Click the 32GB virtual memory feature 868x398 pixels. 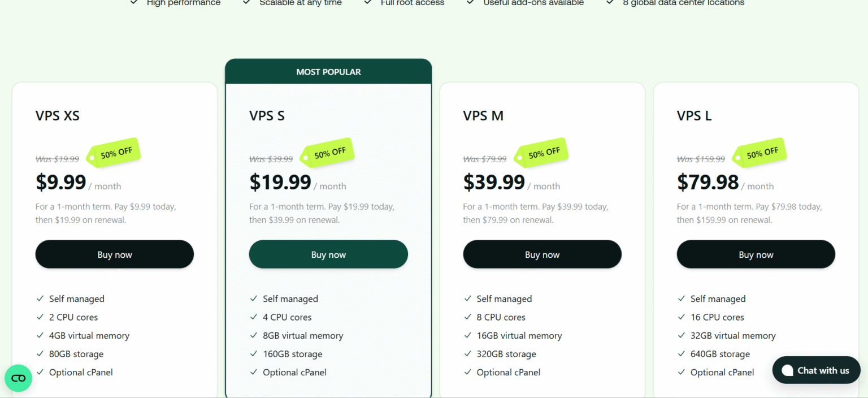[732, 336]
